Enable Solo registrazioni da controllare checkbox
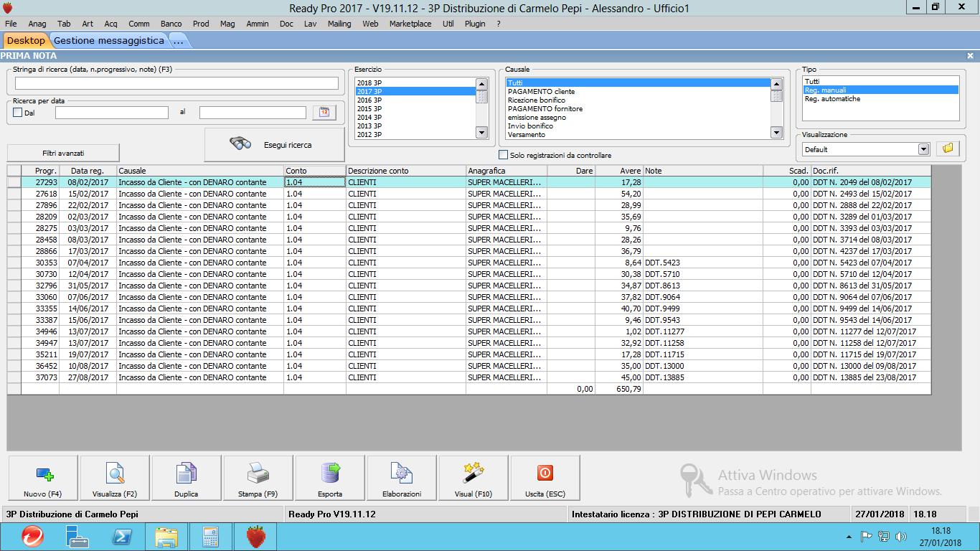The image size is (980, 551). tap(504, 155)
